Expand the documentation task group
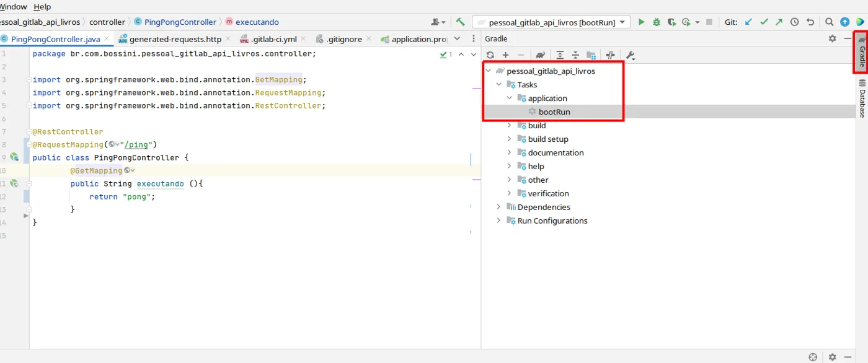Viewport: 868px width, 363px height. [x=510, y=153]
